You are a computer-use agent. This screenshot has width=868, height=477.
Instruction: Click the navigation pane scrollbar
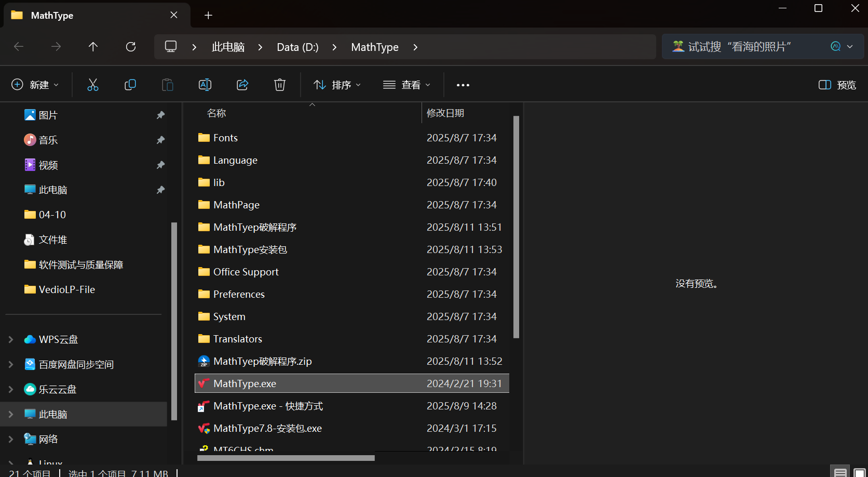tap(174, 321)
